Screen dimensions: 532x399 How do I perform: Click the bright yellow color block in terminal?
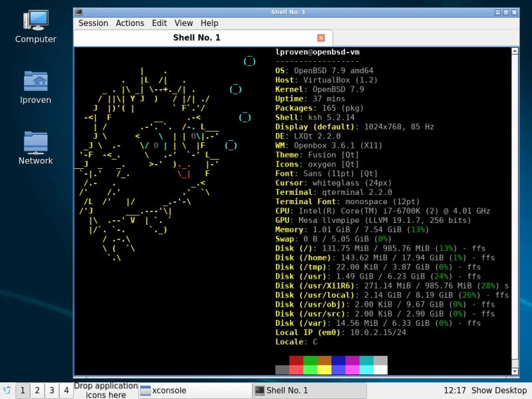(x=325, y=370)
